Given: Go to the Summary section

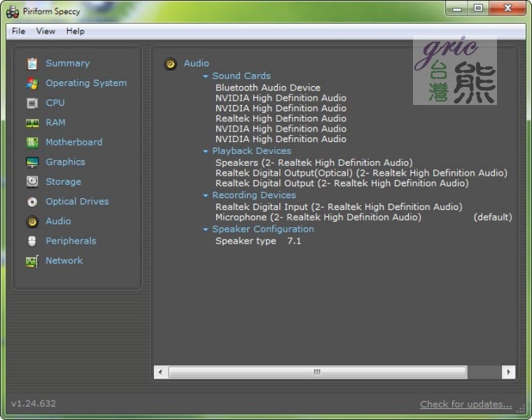Looking at the screenshot, I should coord(67,64).
